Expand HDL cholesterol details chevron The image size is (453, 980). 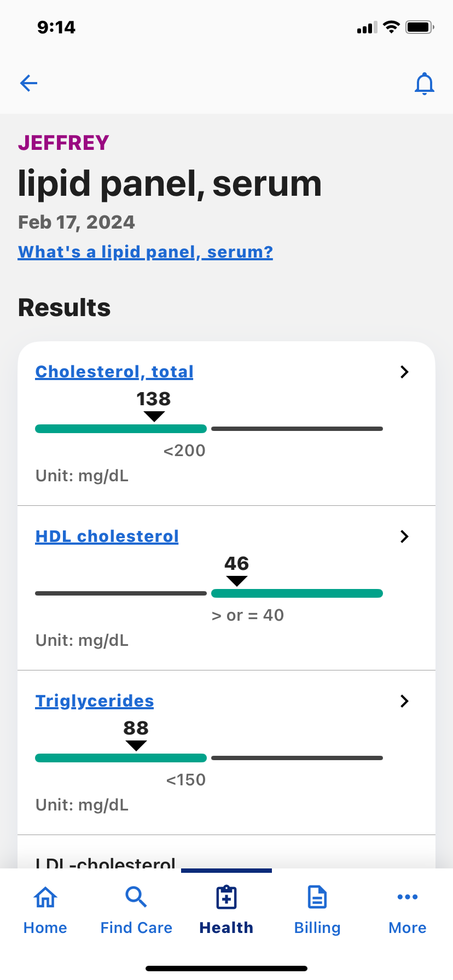click(x=404, y=536)
